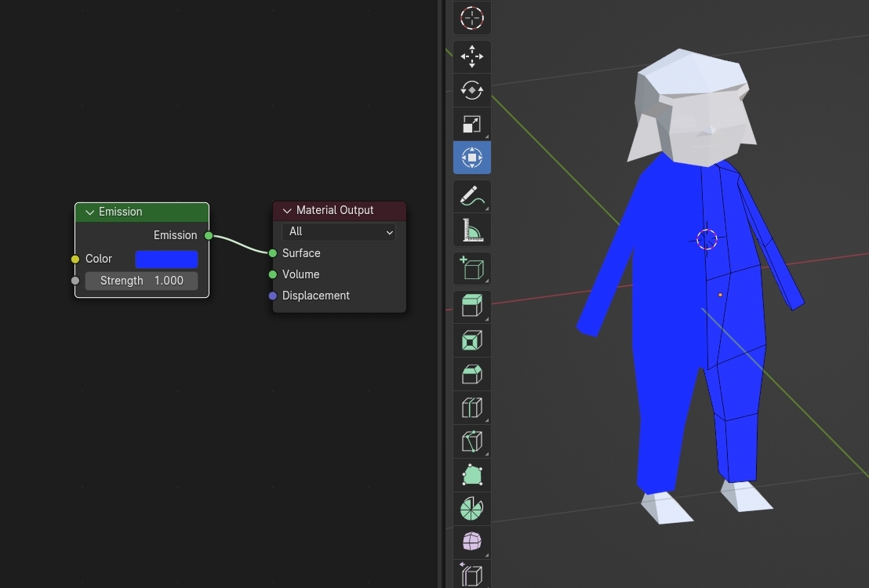The width and height of the screenshot is (869, 588).
Task: Select the Add Cube tool
Action: click(471, 268)
